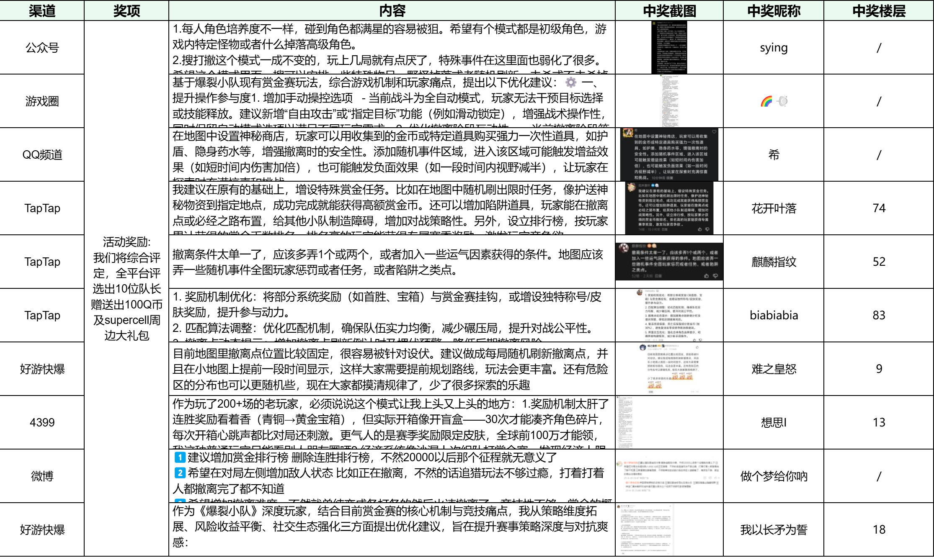Open screenshot thumbnail for 麒麟指纹
934x560 pixels.
click(x=669, y=262)
